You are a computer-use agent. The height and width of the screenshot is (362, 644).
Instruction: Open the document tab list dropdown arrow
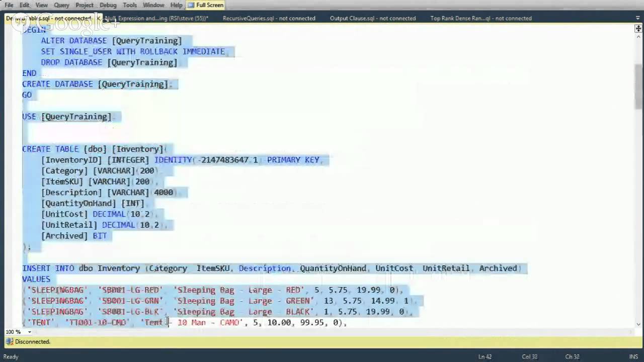coord(637,18)
